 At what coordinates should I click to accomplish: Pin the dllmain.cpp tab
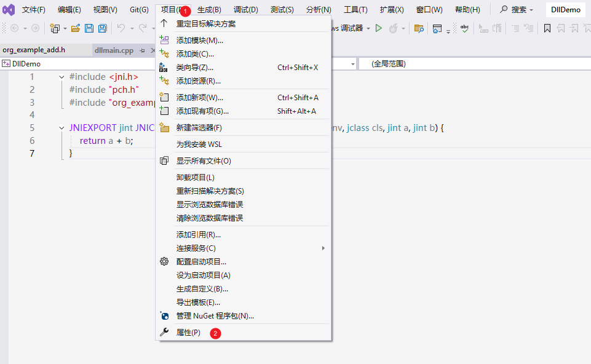(142, 50)
